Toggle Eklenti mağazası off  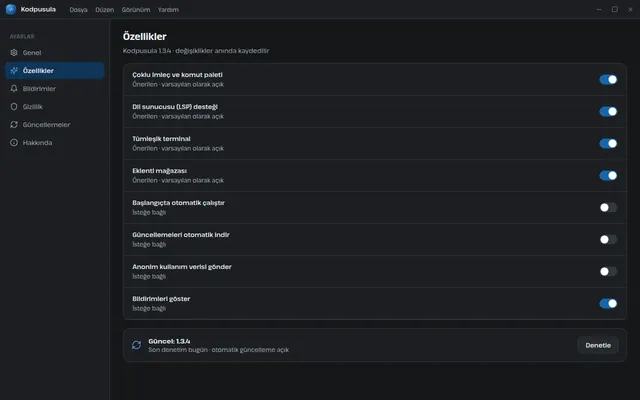[608, 176]
